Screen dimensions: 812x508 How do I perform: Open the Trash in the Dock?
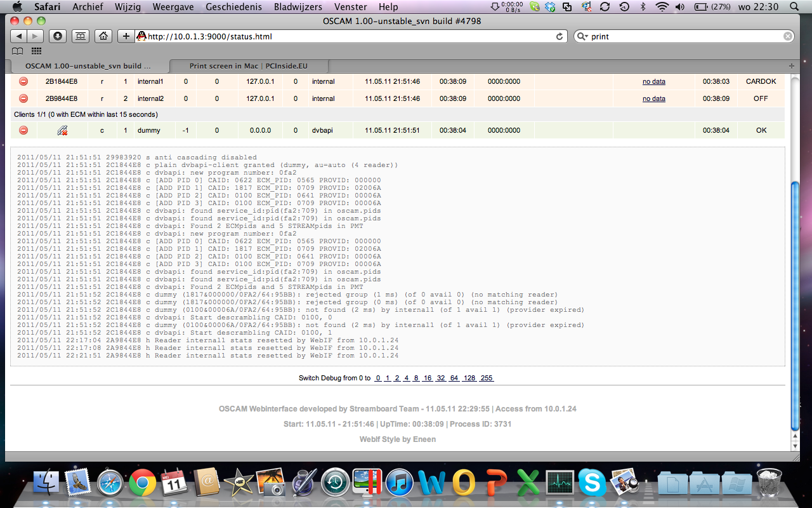point(769,483)
